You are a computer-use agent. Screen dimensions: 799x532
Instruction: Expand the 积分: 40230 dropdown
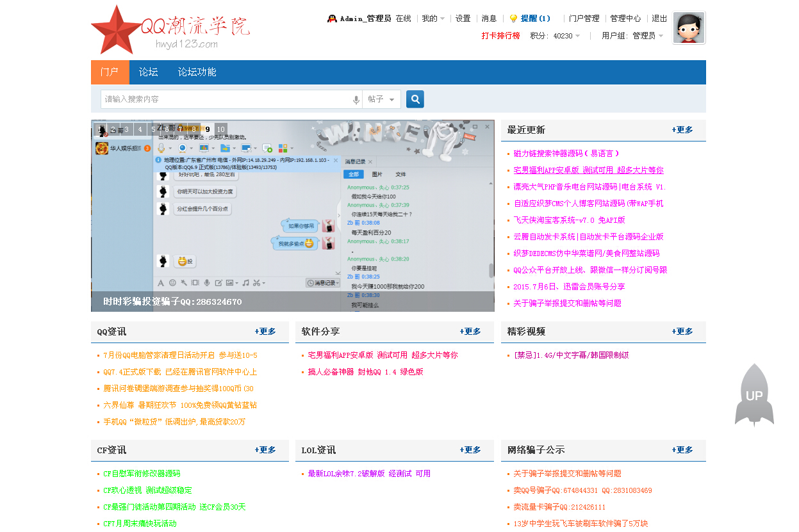pos(555,36)
